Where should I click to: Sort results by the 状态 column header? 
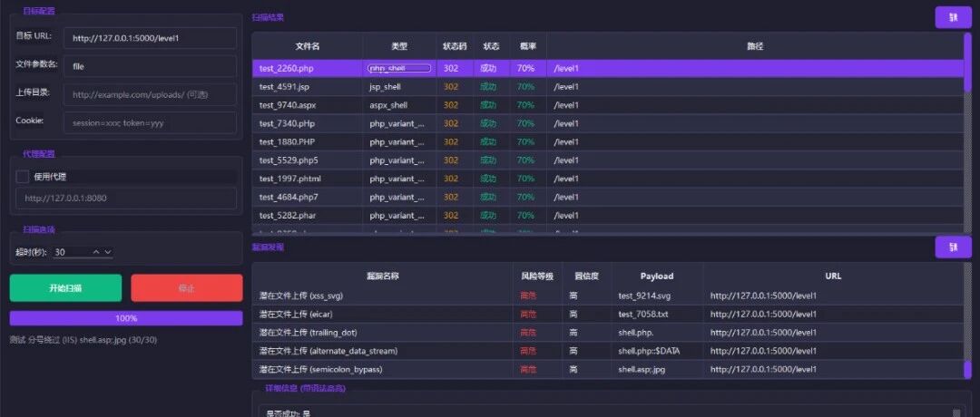(491, 46)
